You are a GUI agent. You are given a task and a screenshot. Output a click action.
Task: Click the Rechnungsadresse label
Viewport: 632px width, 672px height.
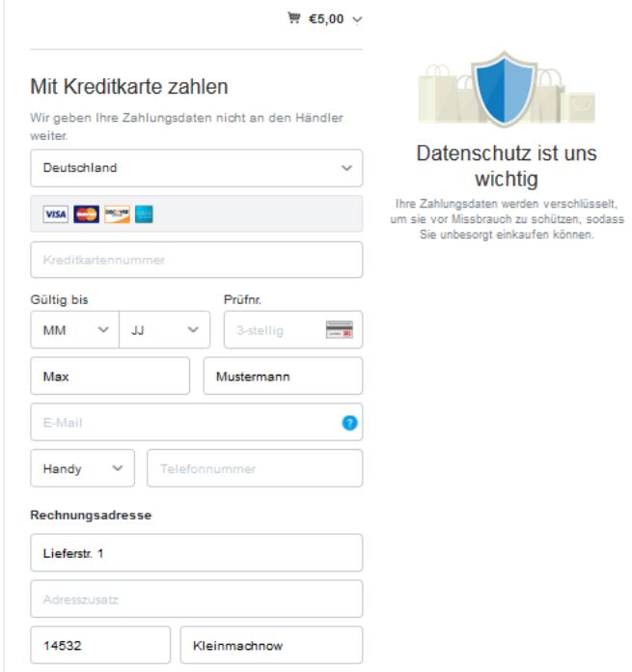(91, 515)
